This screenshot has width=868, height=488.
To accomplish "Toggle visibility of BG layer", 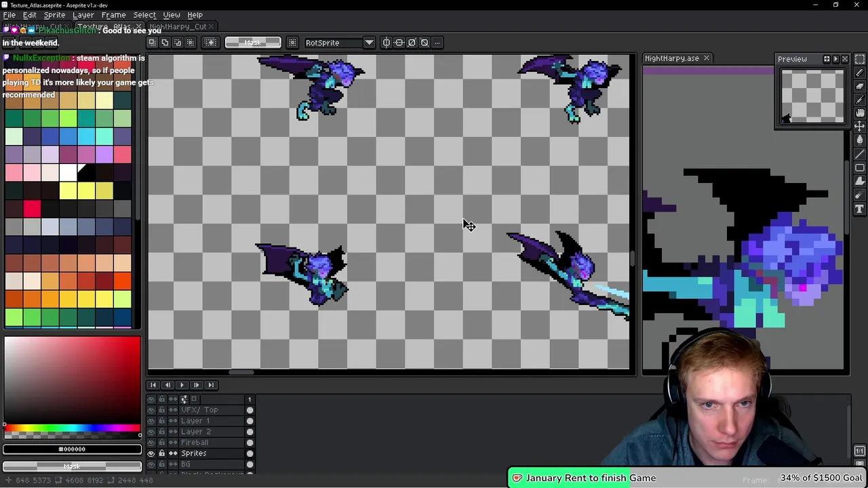I will pos(151,464).
